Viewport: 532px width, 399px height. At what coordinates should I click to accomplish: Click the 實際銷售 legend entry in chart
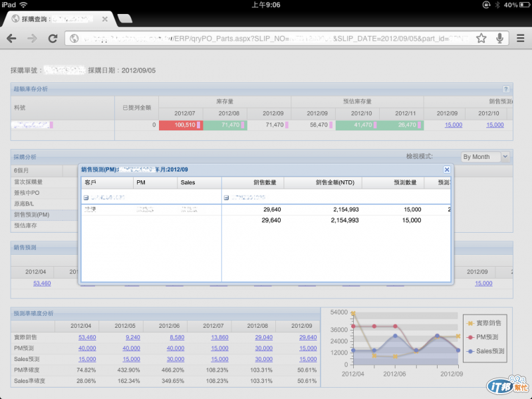484,323
